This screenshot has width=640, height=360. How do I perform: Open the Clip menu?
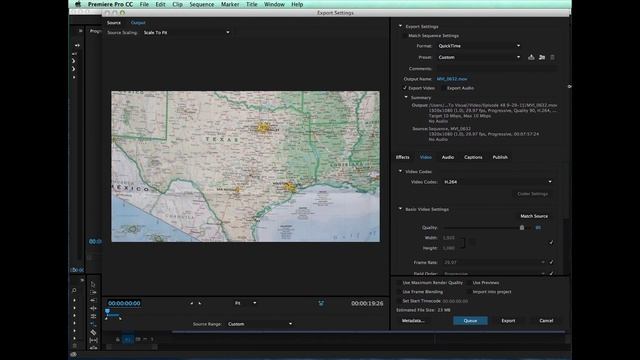(x=177, y=4)
